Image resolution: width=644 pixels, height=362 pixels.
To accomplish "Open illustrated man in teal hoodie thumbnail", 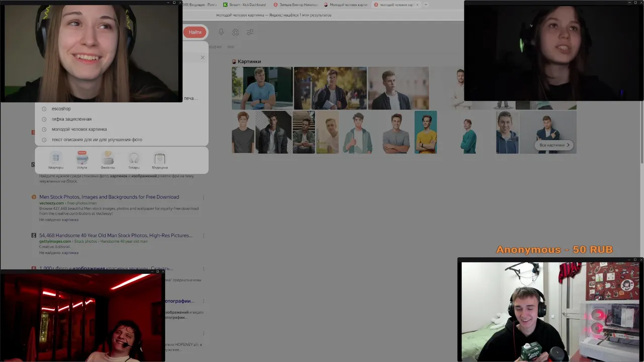I will click(x=358, y=132).
